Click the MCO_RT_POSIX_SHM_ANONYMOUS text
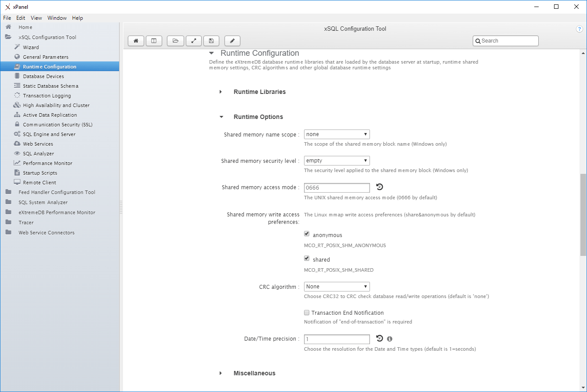587x392 pixels. pos(345,245)
